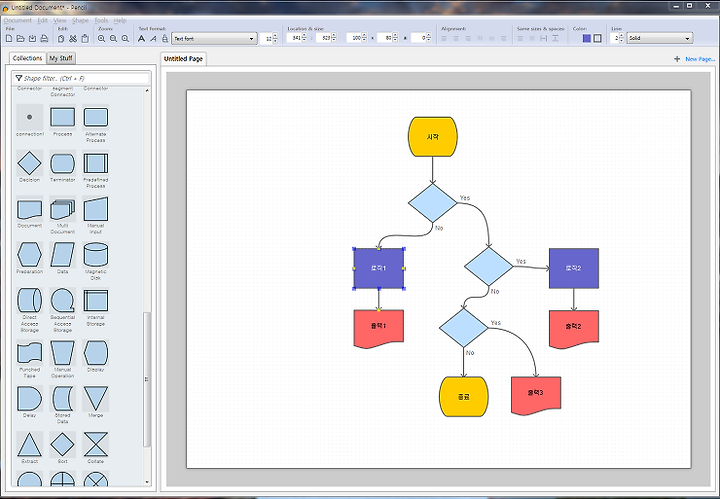Select the Untitled Page tab
This screenshot has width=720, height=499.
pyautogui.click(x=183, y=59)
